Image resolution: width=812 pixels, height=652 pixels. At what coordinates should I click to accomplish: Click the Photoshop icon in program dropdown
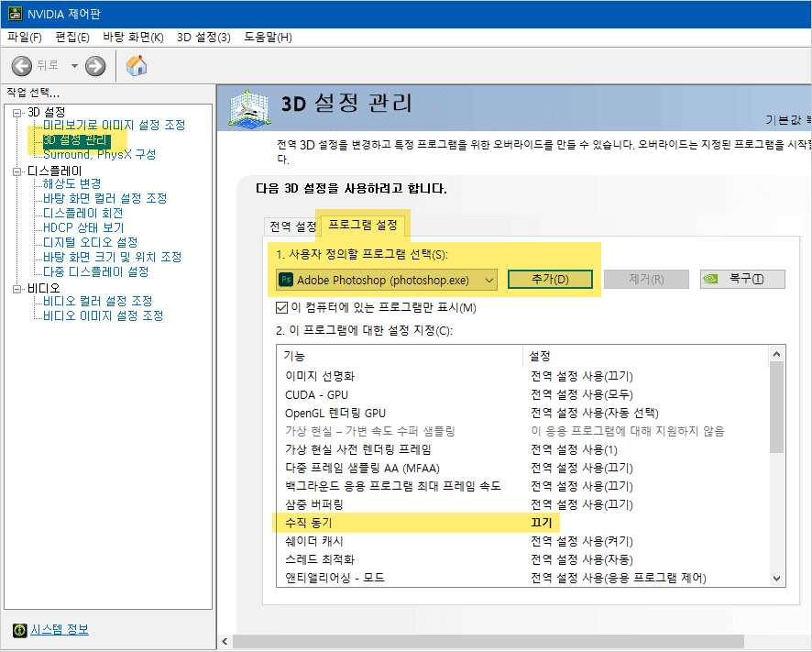coord(286,280)
